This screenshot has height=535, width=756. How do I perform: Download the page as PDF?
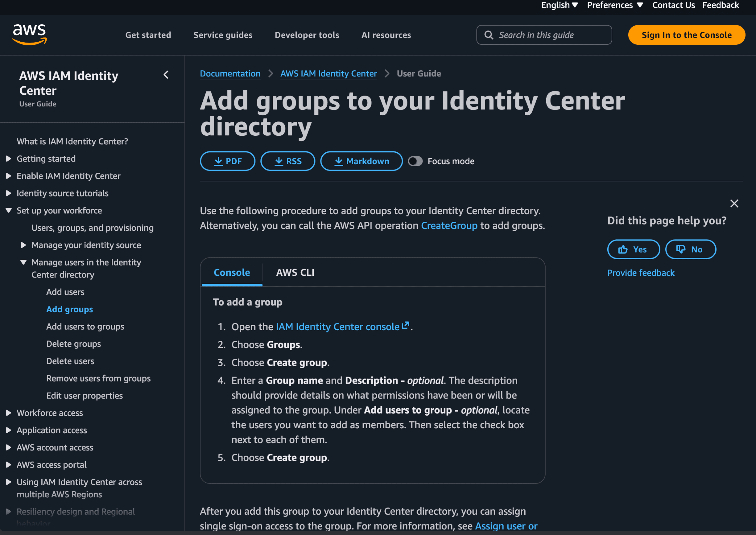tap(227, 161)
